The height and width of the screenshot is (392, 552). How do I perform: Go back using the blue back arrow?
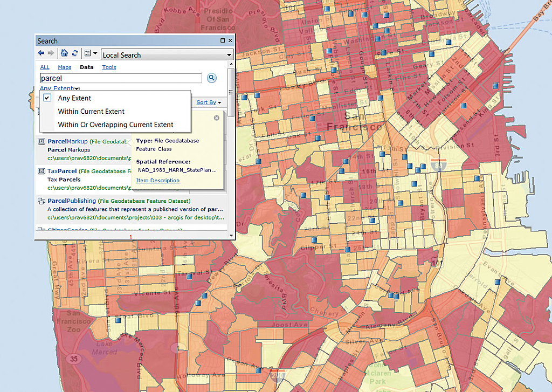pos(41,53)
